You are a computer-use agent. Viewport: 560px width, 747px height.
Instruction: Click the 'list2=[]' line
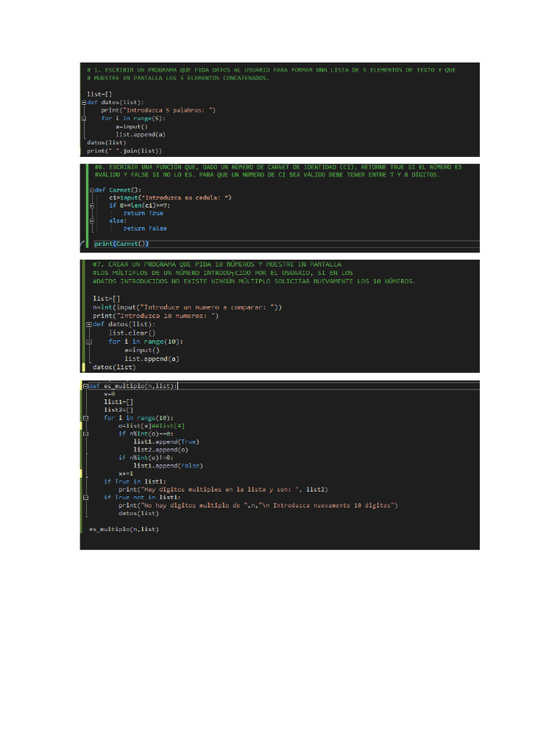[x=118, y=410]
